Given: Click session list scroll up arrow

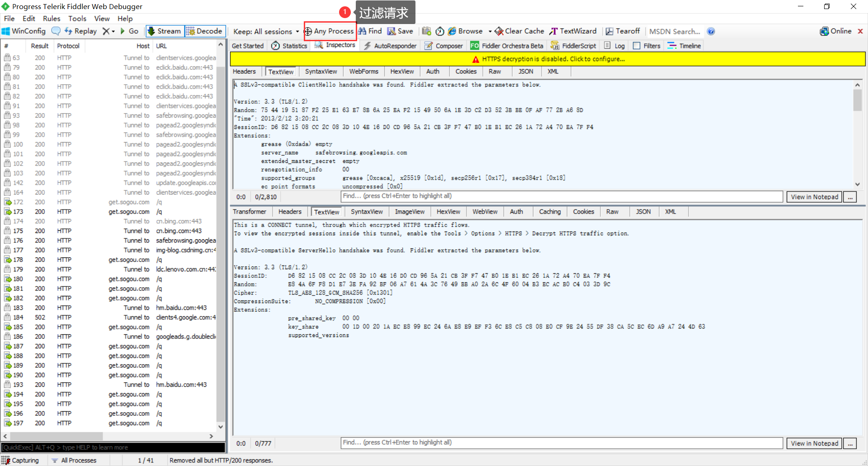Looking at the screenshot, I should point(221,44).
